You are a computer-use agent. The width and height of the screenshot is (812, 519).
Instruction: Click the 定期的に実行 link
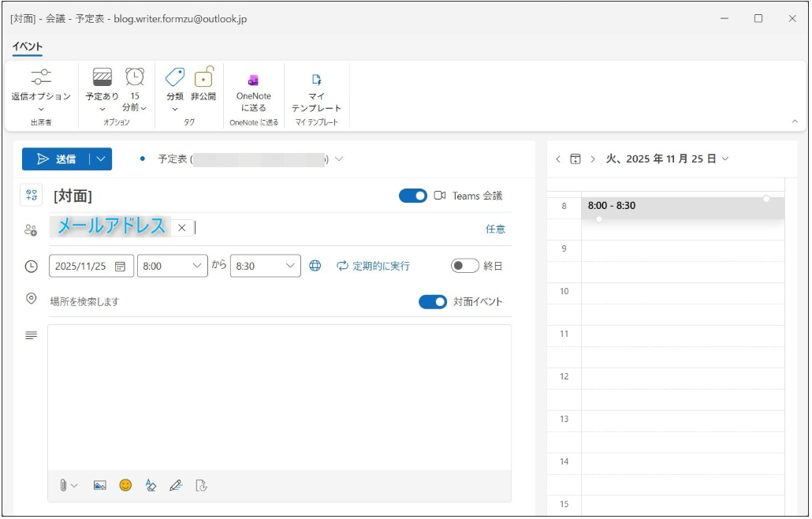click(373, 266)
